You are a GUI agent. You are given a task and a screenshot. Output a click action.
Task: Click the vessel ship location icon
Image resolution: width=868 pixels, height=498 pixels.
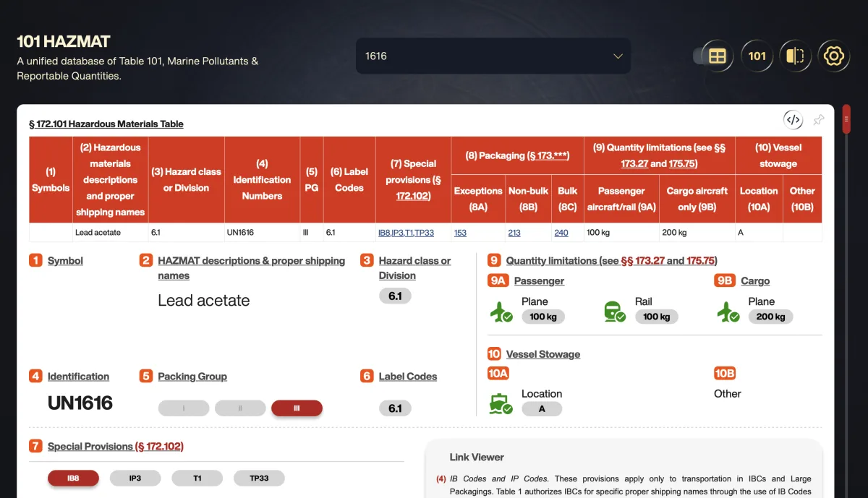(501, 403)
